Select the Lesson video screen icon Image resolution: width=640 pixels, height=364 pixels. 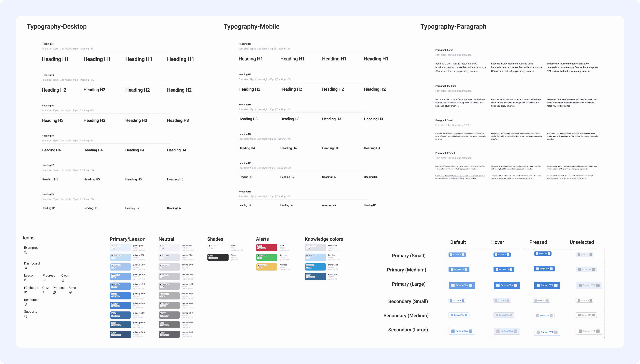click(x=25, y=280)
